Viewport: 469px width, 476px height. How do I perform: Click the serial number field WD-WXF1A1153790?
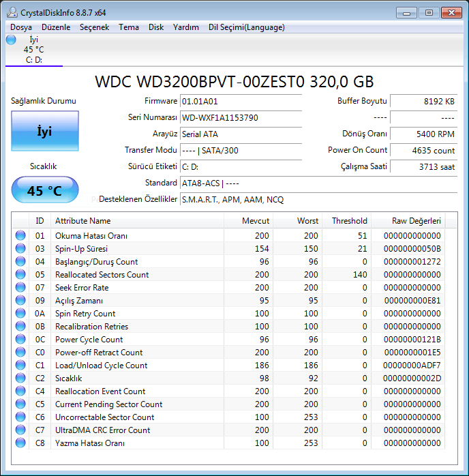tap(241, 117)
